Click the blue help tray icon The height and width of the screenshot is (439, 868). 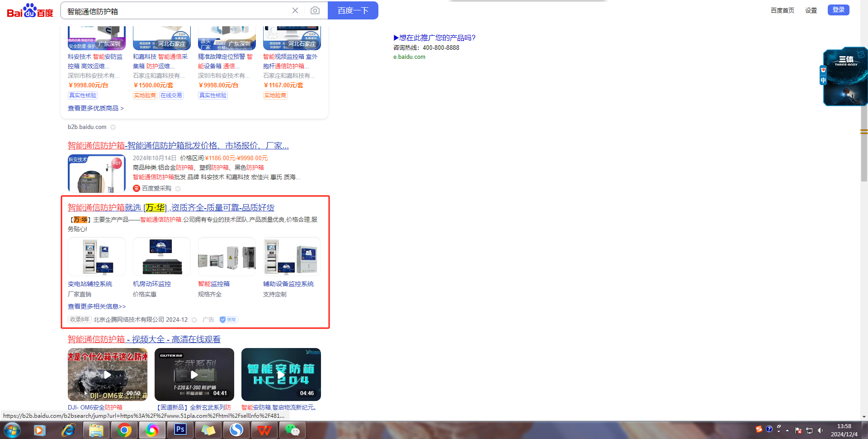769,429
